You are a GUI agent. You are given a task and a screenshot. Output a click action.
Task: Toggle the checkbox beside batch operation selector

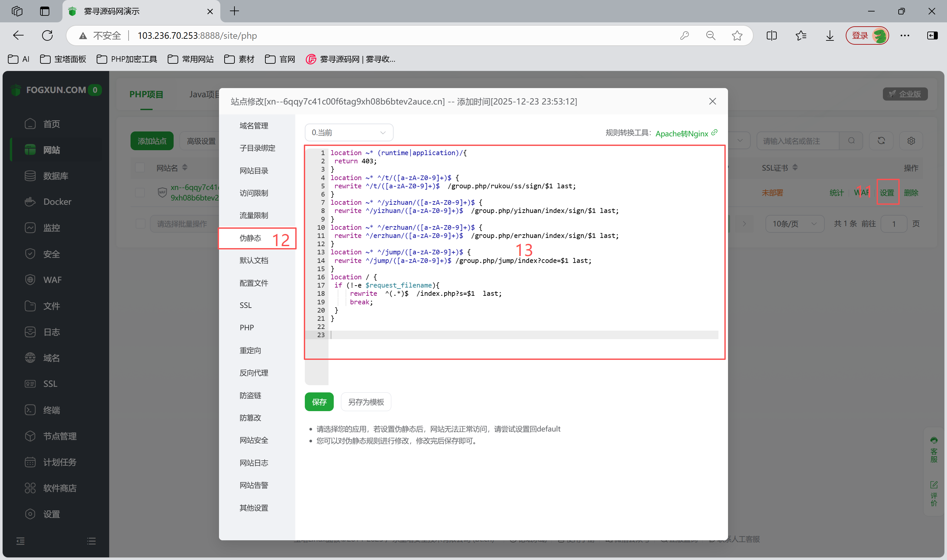(x=140, y=224)
